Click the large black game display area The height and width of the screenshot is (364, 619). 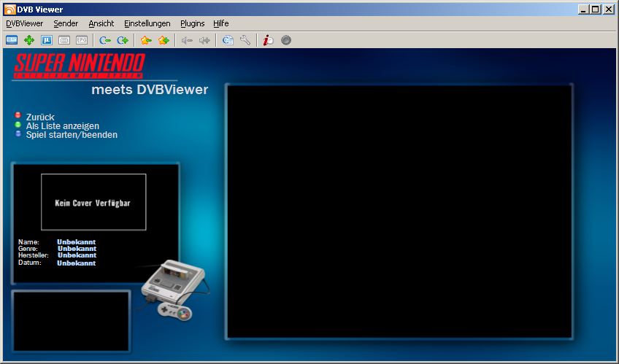399,212
